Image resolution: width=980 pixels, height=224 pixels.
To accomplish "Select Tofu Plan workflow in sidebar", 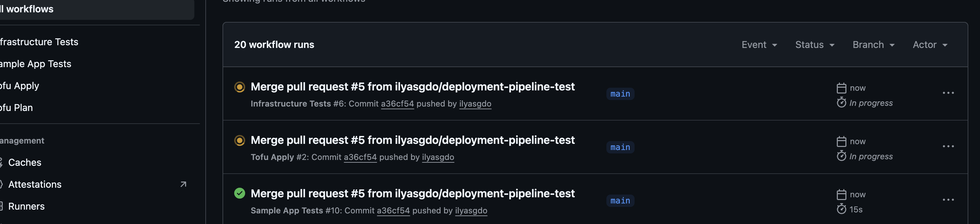I will click(16, 108).
